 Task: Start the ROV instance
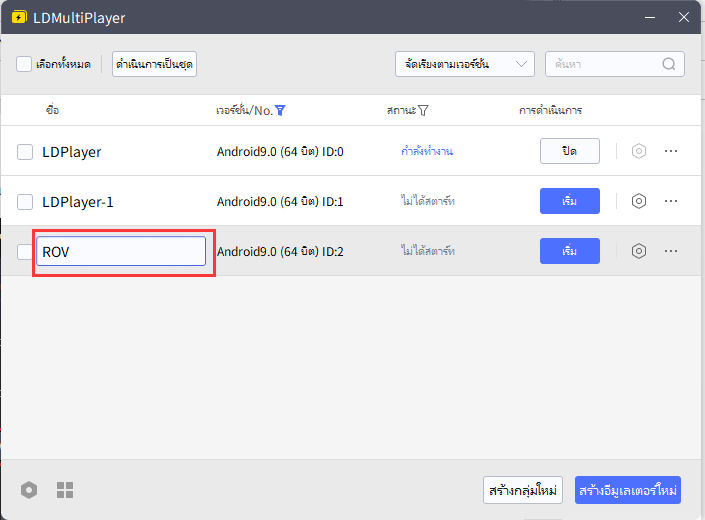tap(570, 251)
